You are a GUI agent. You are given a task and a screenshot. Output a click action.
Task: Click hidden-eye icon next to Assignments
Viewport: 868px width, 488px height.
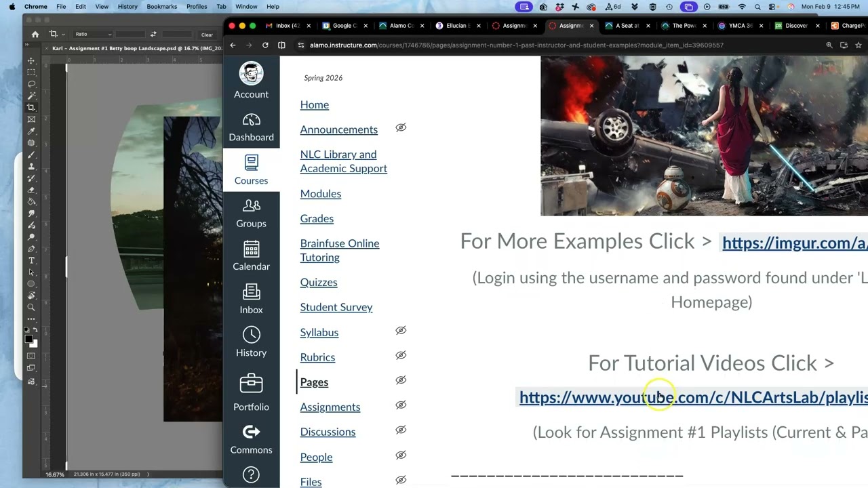[401, 405]
